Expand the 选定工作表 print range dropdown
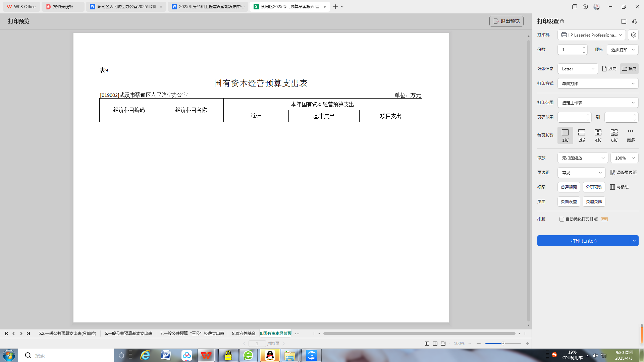Screen dimensions: 644x362 tap(598, 103)
